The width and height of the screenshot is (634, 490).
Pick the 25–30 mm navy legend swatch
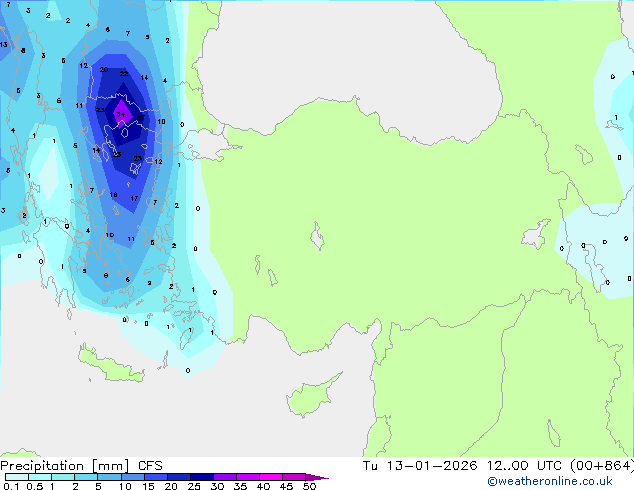[x=201, y=477]
